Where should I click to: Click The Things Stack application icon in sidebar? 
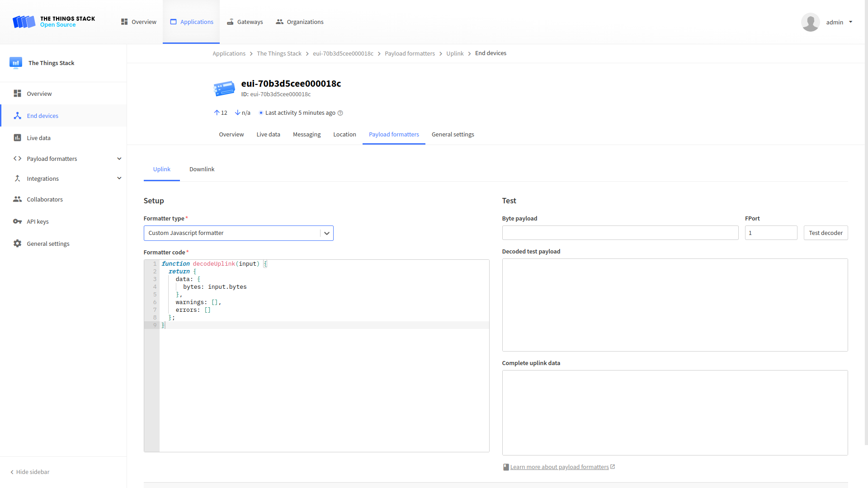point(16,63)
